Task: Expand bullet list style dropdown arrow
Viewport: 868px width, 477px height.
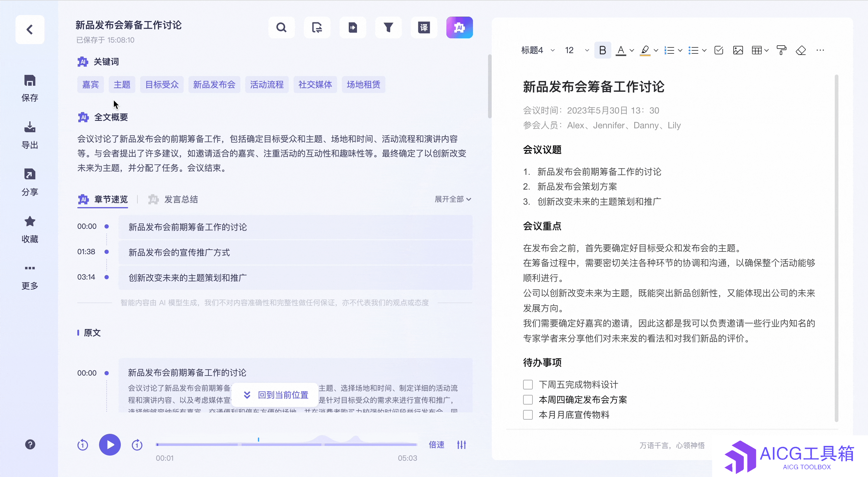Action: click(x=704, y=50)
